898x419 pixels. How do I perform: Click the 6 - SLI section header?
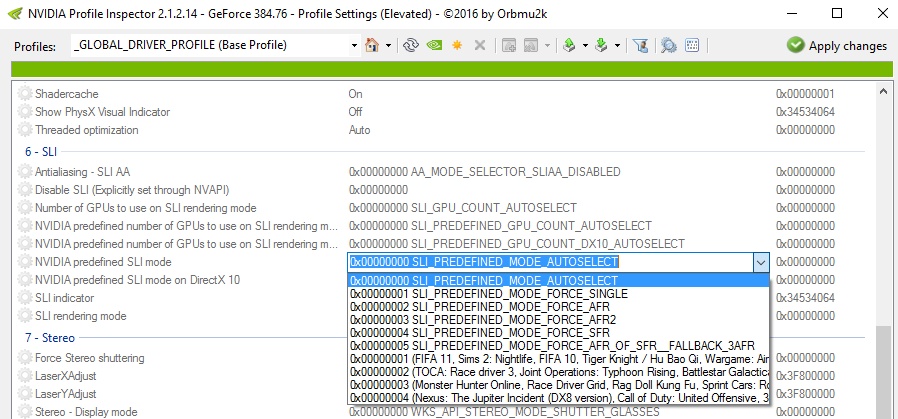41,152
